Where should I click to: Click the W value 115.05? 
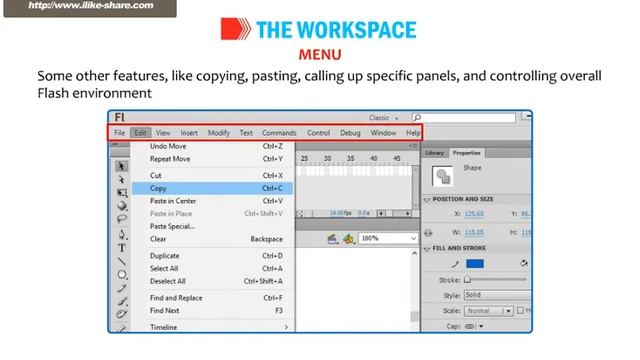click(x=474, y=233)
